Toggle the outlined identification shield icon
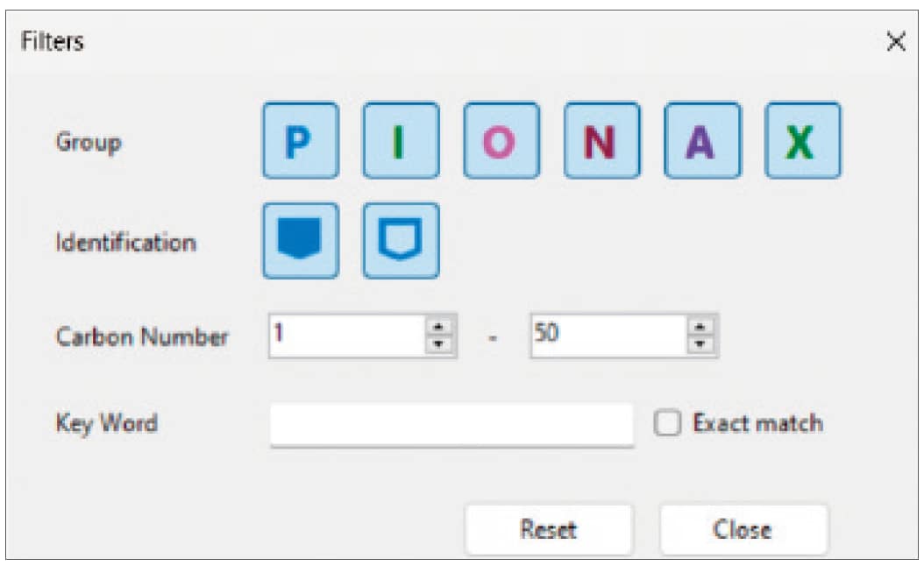924x566 pixels. tap(401, 241)
